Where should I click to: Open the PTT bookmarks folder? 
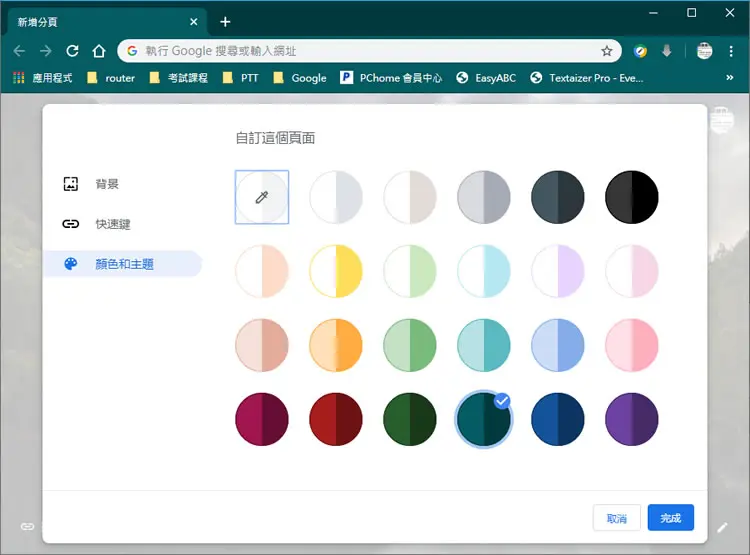[241, 78]
